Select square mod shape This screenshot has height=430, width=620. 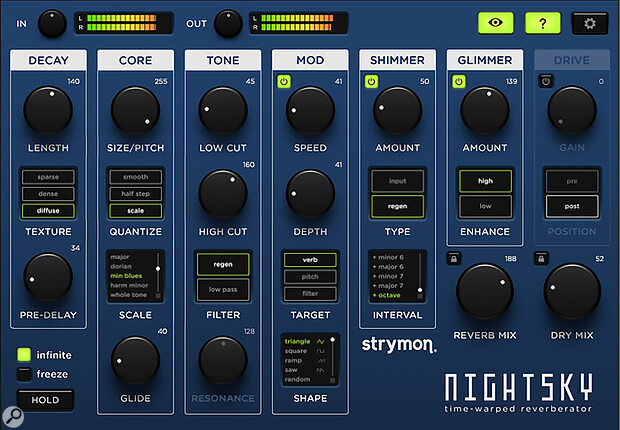tap(304, 351)
